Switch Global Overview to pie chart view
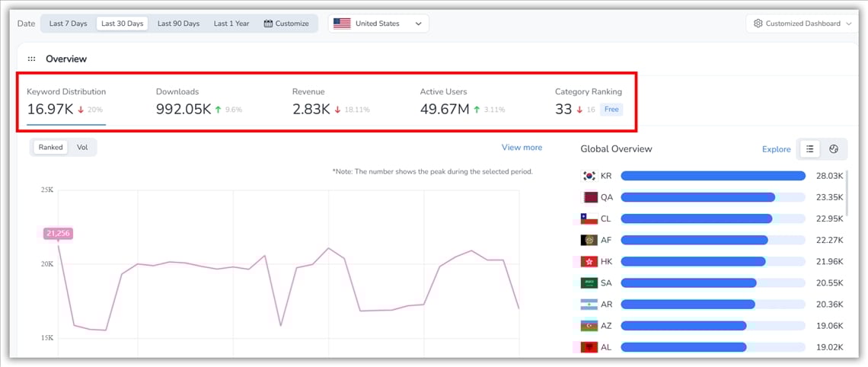 tap(834, 149)
